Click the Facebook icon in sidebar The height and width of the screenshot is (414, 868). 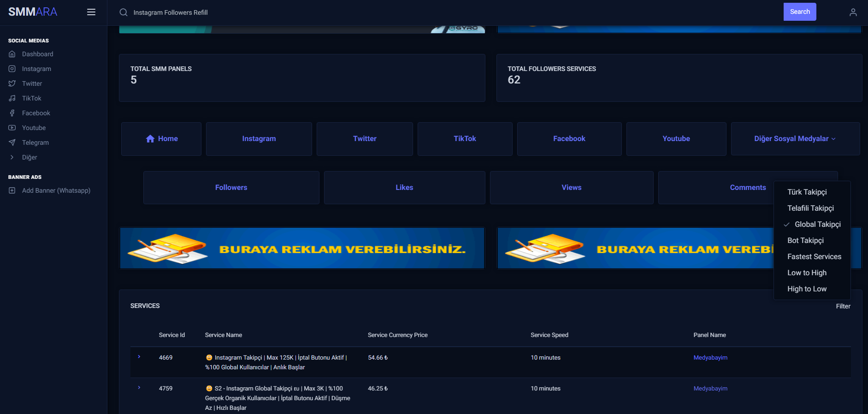(12, 113)
